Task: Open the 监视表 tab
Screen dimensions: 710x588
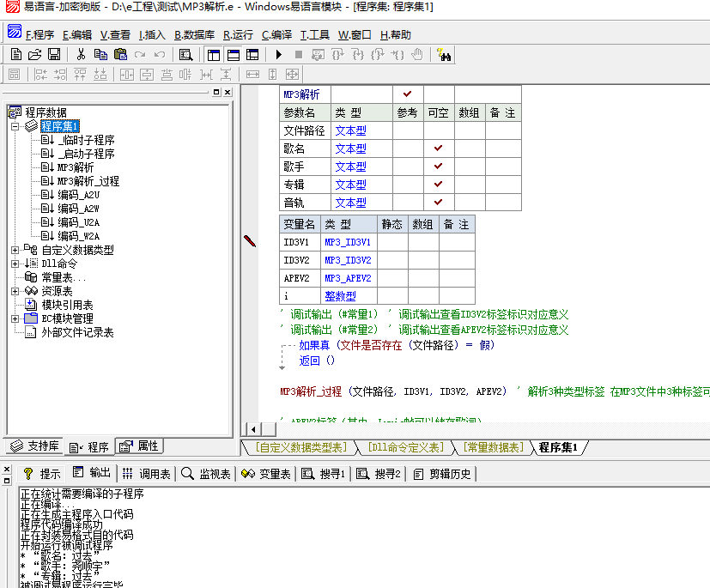Action: click(x=205, y=474)
